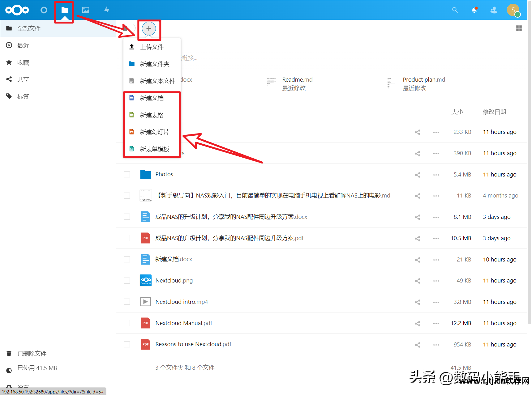Choose Upload file (上传文件)
The image size is (532, 395).
152,47
